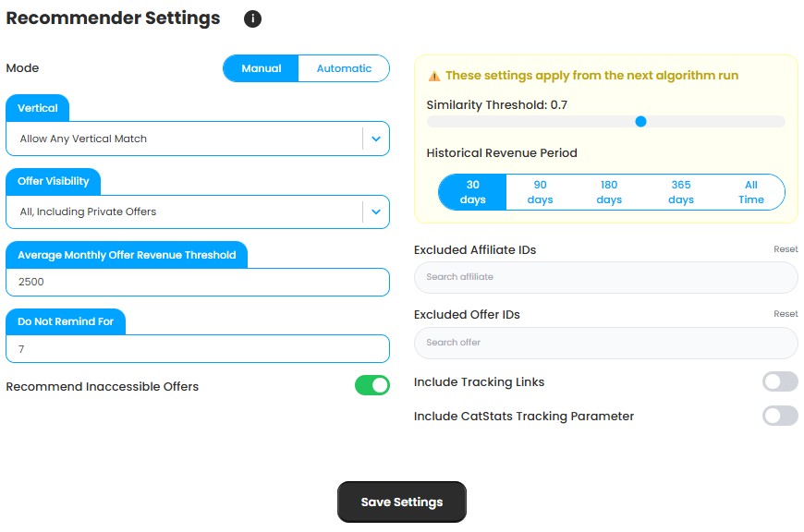Enable Include Tracking Links

pos(780,381)
